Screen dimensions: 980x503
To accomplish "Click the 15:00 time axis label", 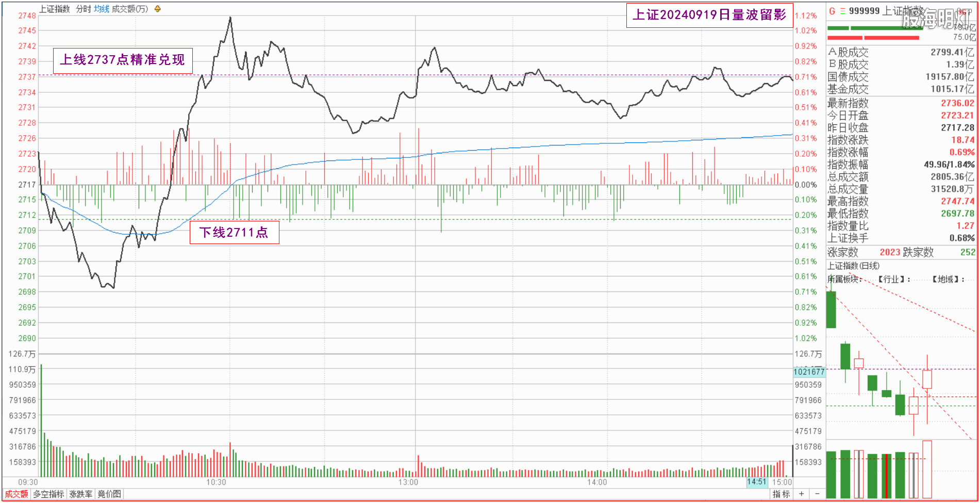I will click(782, 482).
